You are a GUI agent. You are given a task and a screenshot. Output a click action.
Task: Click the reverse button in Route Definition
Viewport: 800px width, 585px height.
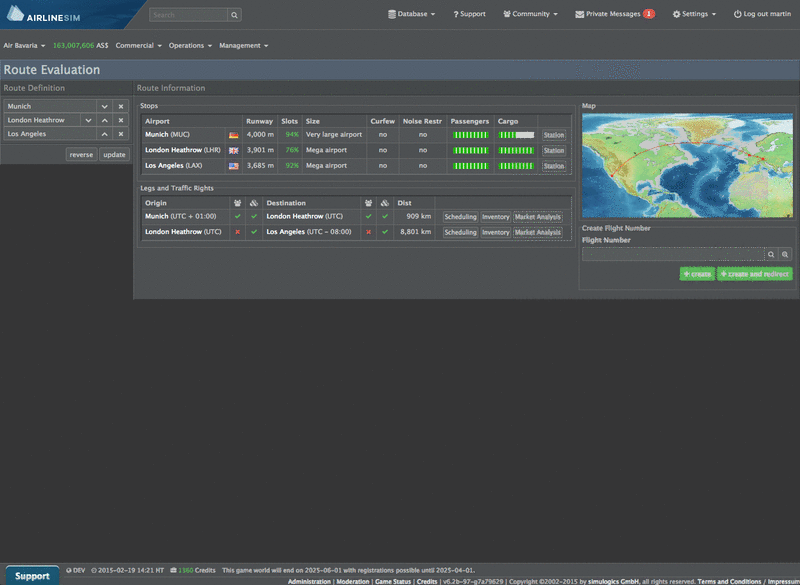81,154
